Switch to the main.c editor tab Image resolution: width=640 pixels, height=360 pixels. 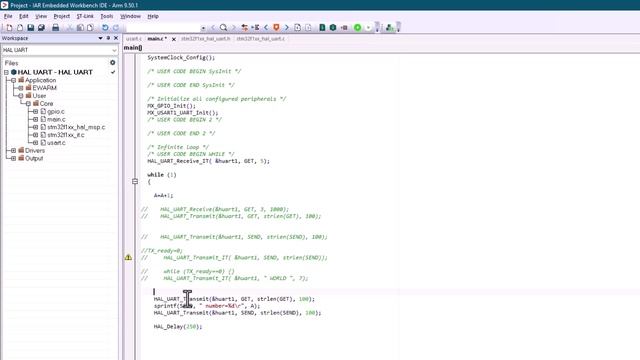coord(157,39)
